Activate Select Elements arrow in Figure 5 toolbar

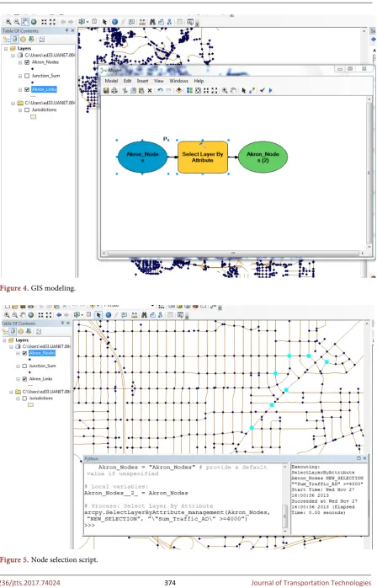point(98,315)
